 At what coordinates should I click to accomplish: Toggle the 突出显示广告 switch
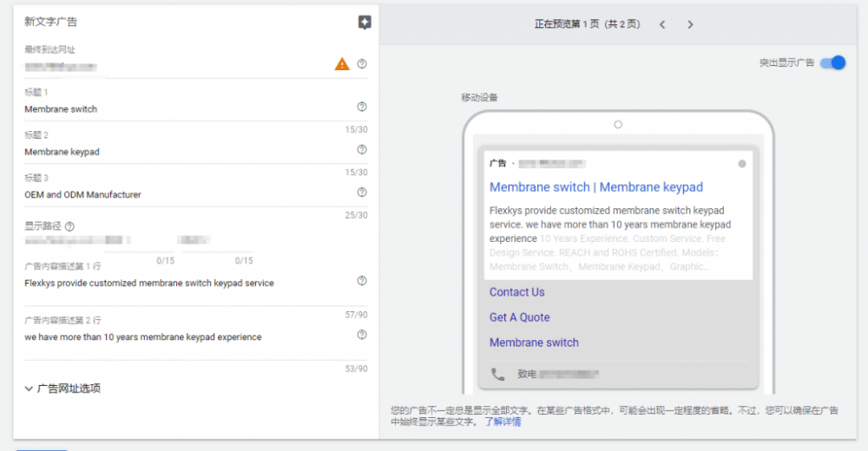tap(832, 62)
